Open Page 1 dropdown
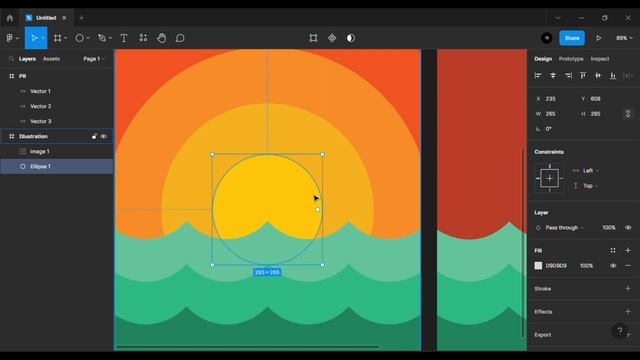The width and height of the screenshot is (640, 360). pyautogui.click(x=94, y=59)
